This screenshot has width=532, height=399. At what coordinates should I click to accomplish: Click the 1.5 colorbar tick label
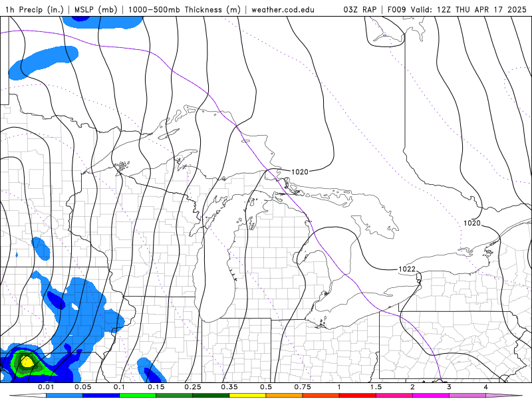click(x=376, y=387)
